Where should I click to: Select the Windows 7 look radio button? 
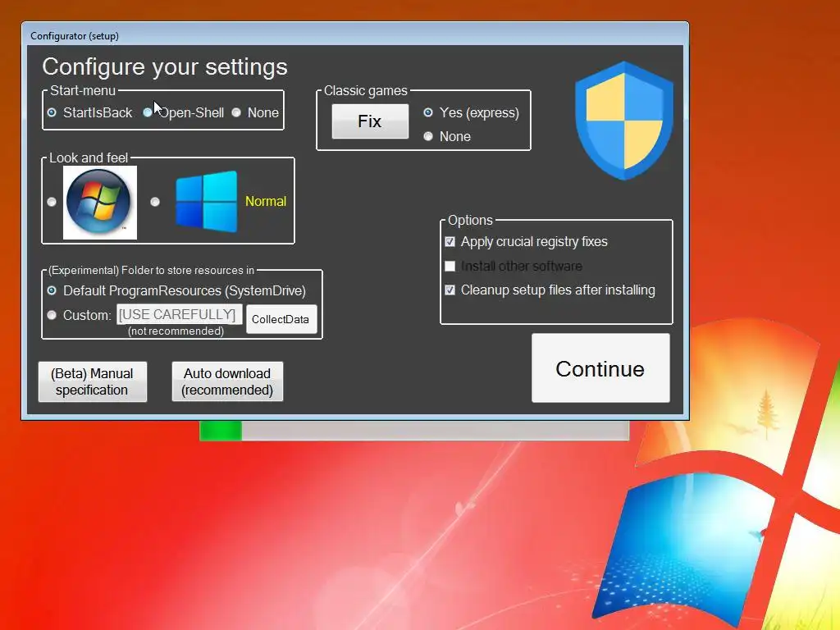(x=52, y=202)
